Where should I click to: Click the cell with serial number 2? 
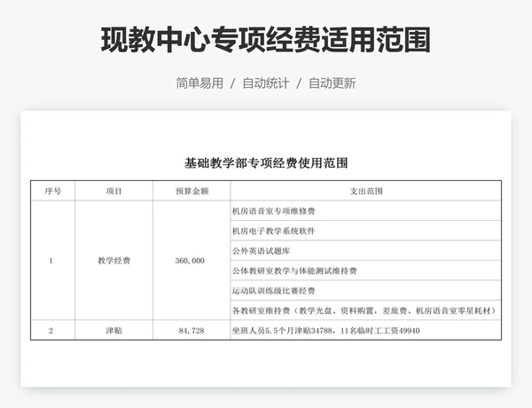click(52, 330)
